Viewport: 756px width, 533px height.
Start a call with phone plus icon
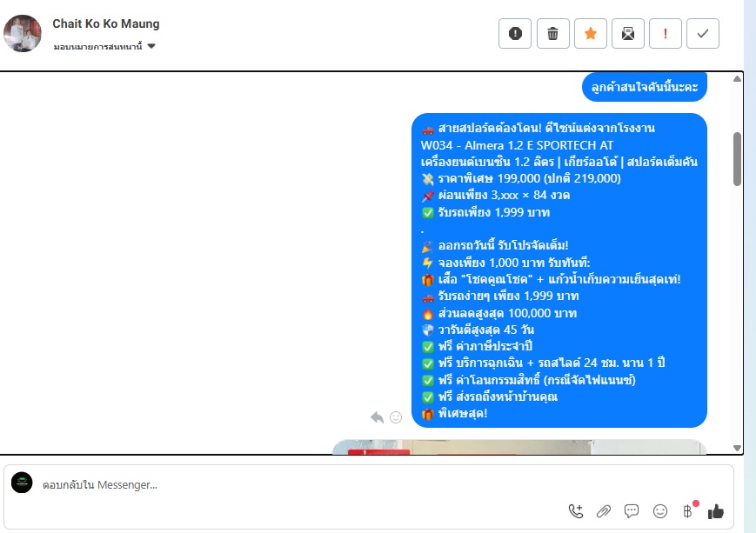tap(576, 511)
